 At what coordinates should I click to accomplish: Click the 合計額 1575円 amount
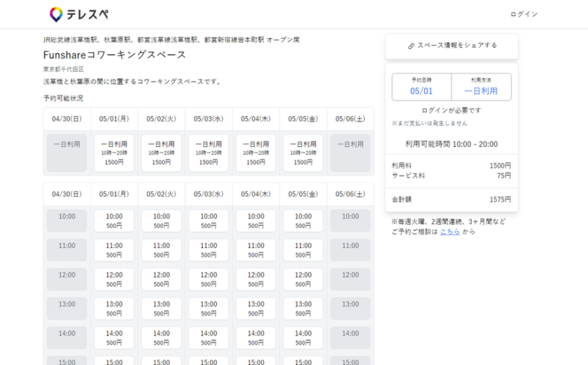[x=500, y=200]
